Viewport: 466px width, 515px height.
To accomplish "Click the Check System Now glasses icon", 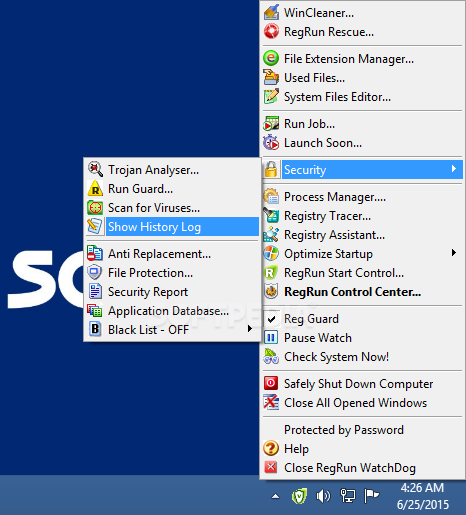I will 271,357.
